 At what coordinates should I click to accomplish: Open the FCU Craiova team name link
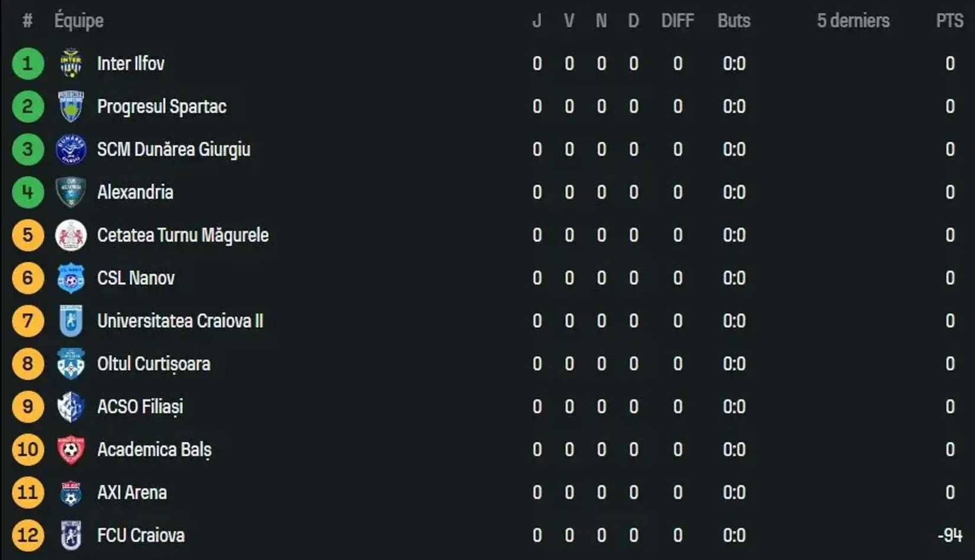[x=140, y=535]
